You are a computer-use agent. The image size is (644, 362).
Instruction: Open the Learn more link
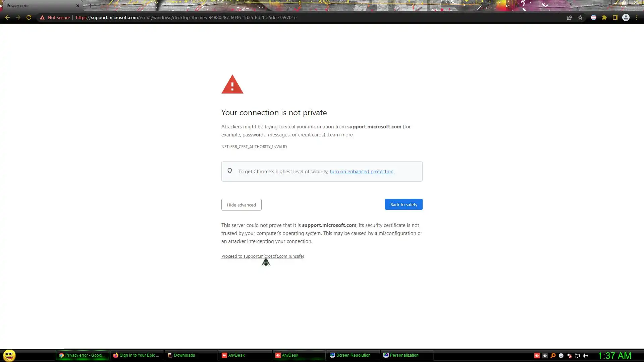coord(340,135)
